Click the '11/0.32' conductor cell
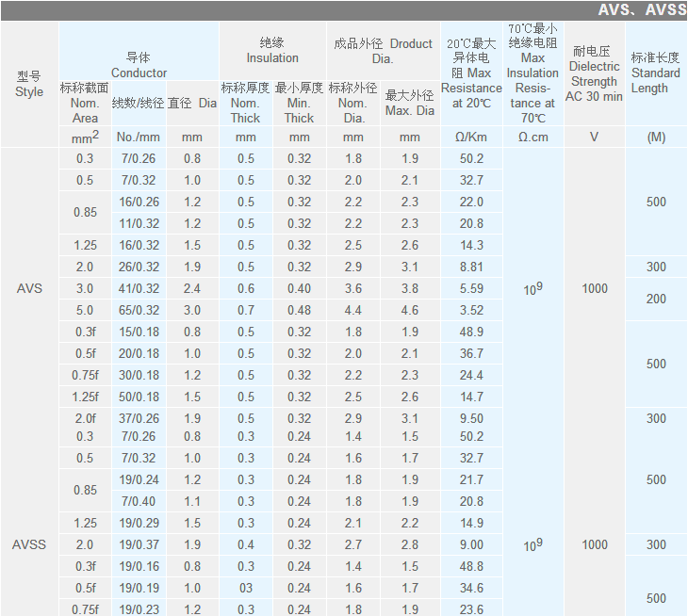This screenshot has width=688, height=616. click(x=139, y=223)
